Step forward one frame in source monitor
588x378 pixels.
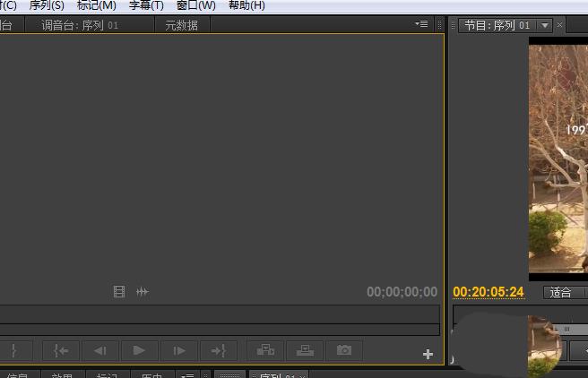pos(179,350)
